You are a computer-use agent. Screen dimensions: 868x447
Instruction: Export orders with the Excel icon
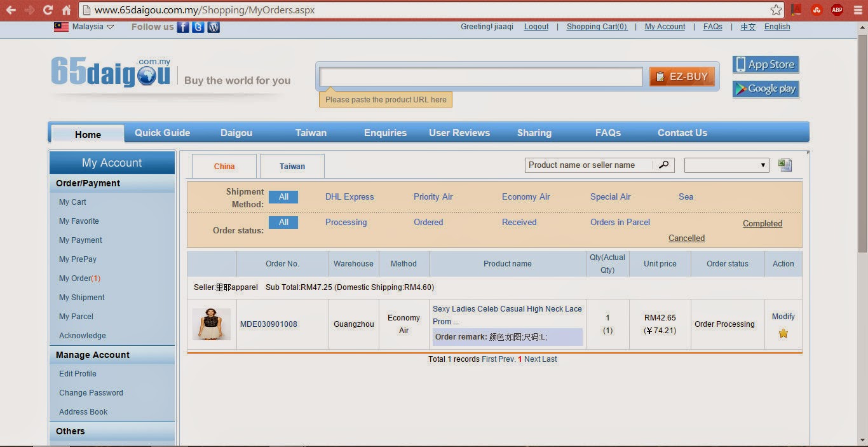785,165
